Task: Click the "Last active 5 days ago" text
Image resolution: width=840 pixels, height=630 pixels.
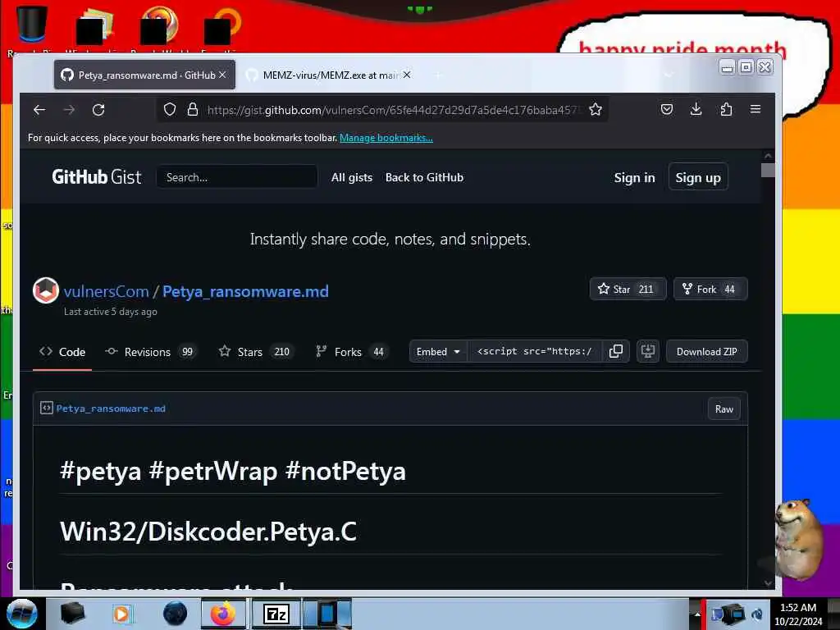Action: tap(111, 312)
